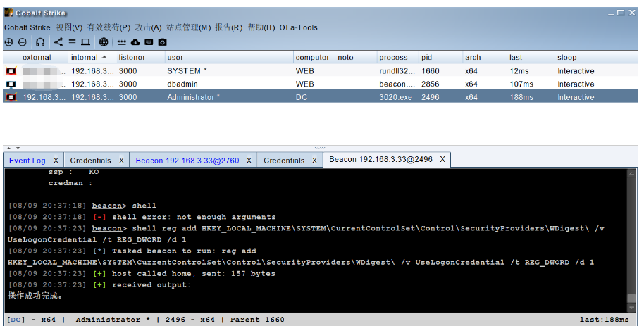Open the 视图(V) menu
The width and height of the screenshot is (644, 326).
69,27
